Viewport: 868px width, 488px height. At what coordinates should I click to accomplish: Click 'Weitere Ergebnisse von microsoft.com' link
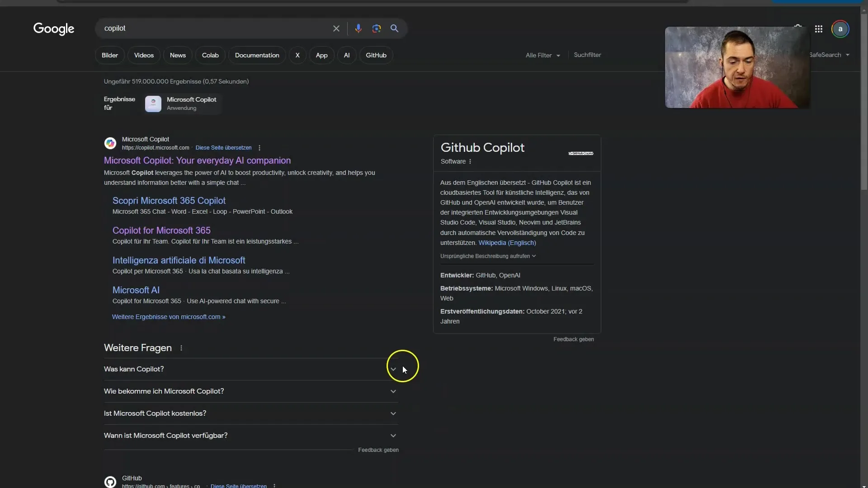click(x=168, y=316)
